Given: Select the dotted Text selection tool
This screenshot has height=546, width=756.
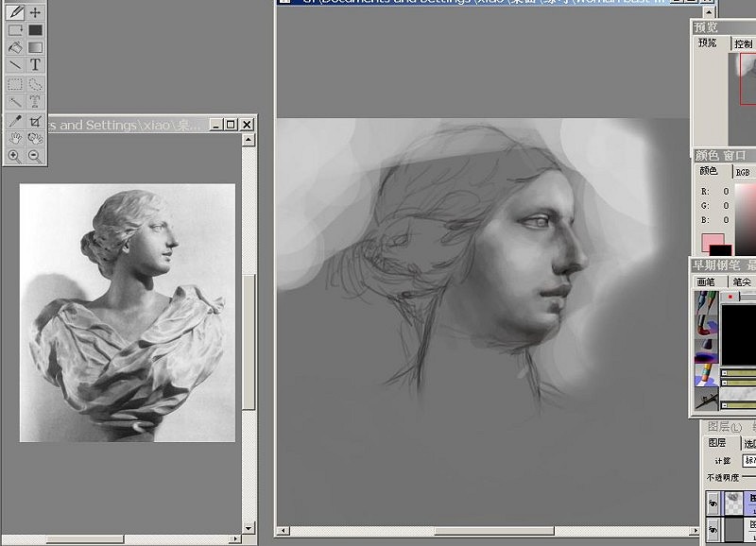Looking at the screenshot, I should click(x=35, y=102).
